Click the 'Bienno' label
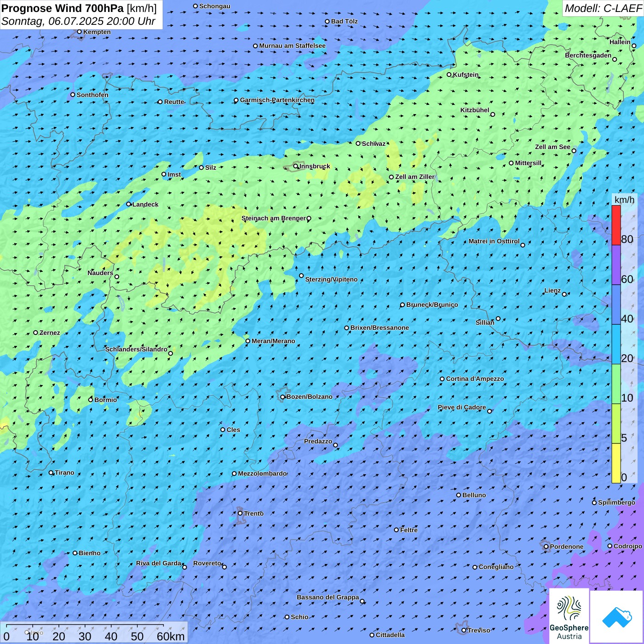This screenshot has width=644, height=644. [x=90, y=553]
